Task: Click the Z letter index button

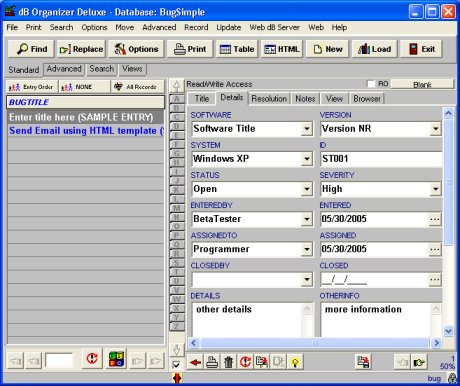Action: (x=177, y=326)
